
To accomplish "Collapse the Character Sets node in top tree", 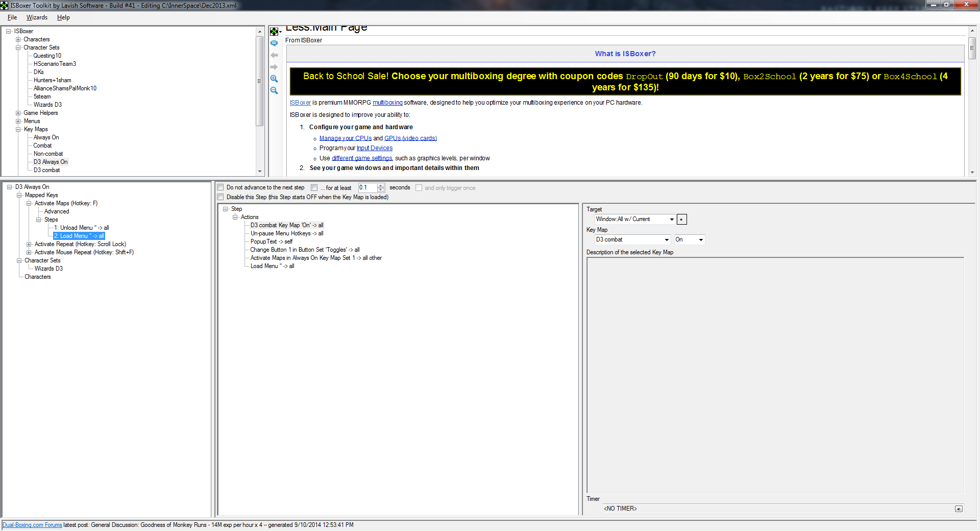I will pos(18,47).
